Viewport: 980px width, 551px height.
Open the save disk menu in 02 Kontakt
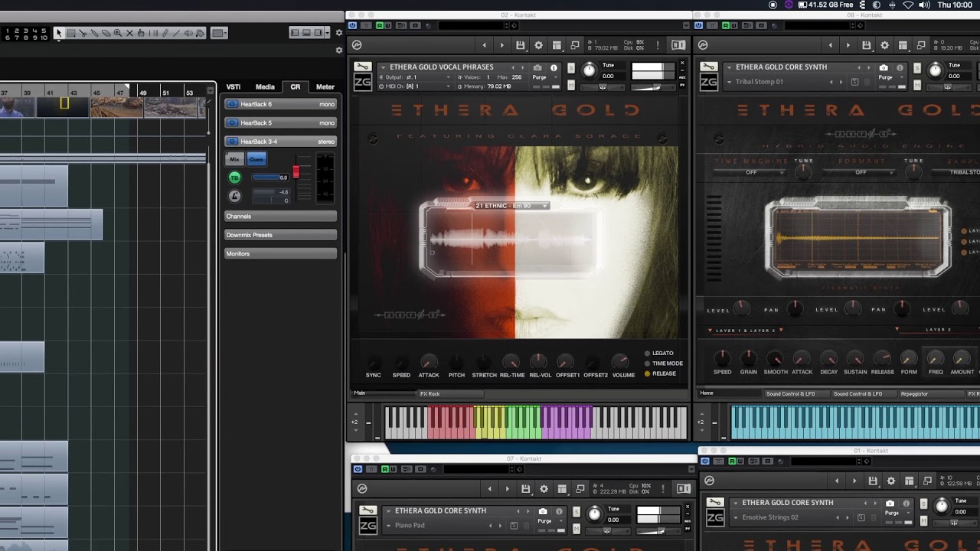point(521,45)
